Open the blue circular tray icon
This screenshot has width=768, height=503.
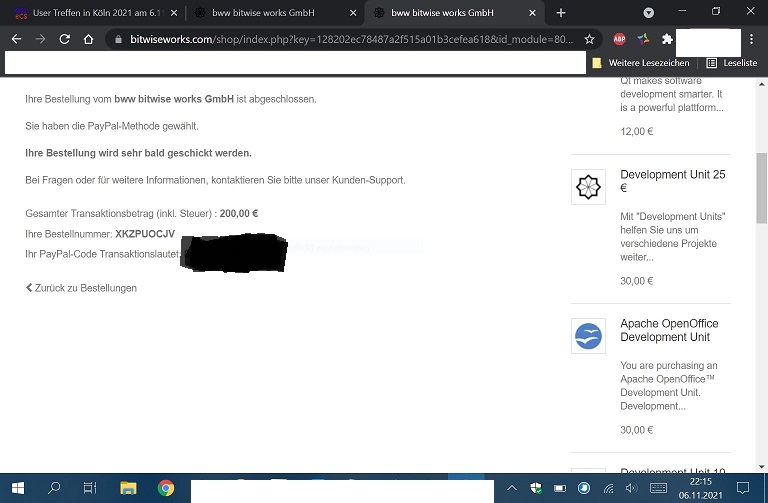584,488
